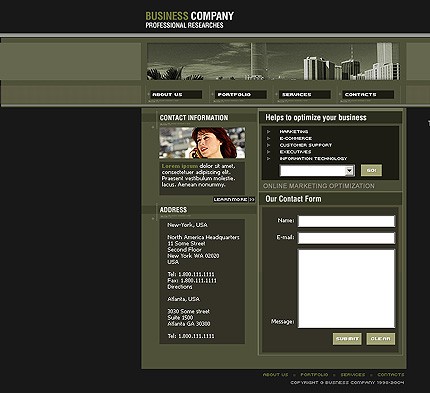Click the Directions link under New York address

[x=180, y=287]
